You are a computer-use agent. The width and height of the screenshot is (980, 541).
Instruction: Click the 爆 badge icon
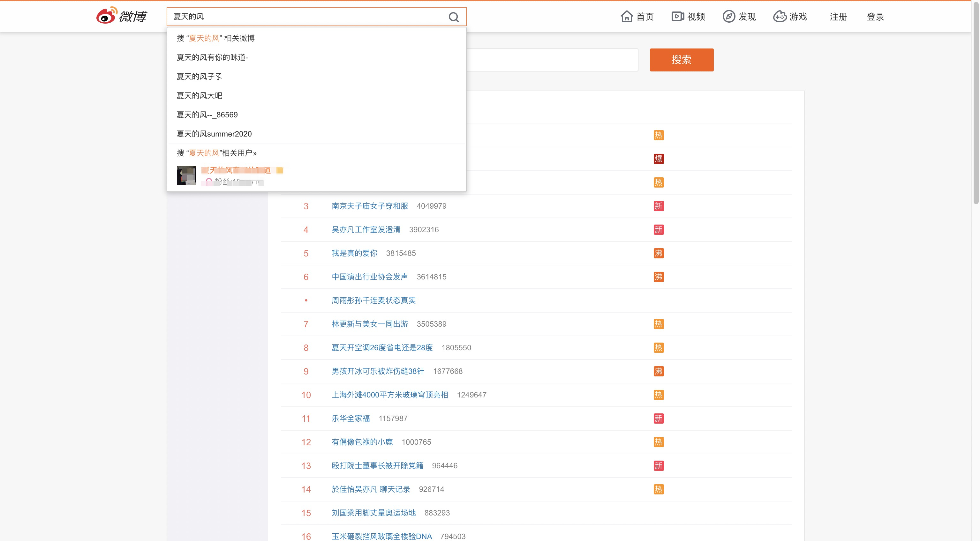pos(659,159)
